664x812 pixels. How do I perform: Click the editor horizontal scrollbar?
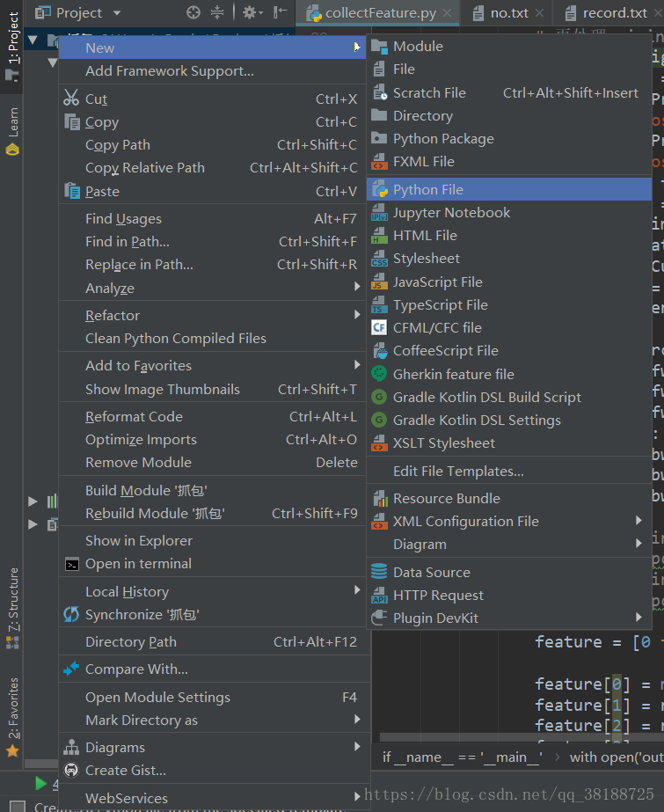[522, 737]
